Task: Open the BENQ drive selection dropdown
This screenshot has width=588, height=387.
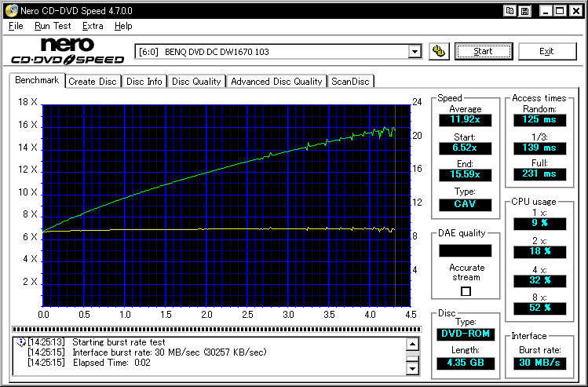Action: (x=415, y=52)
